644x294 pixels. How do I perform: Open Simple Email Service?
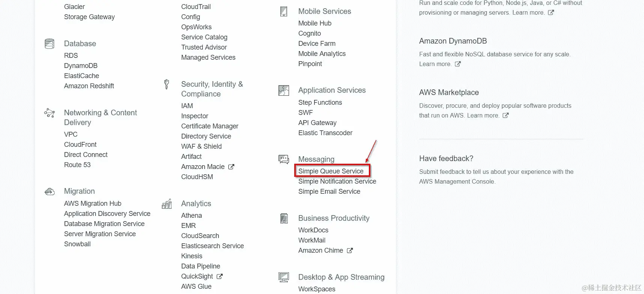coord(329,191)
